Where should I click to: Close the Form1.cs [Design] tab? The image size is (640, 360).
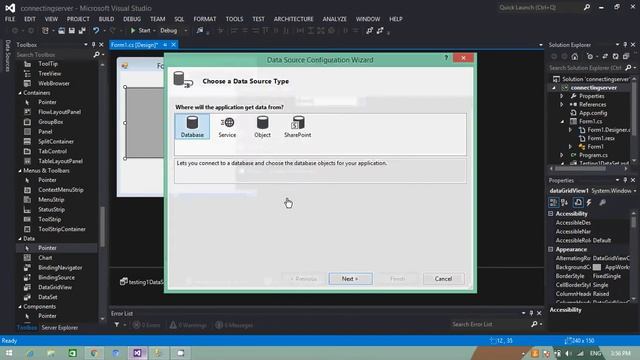click(x=173, y=45)
